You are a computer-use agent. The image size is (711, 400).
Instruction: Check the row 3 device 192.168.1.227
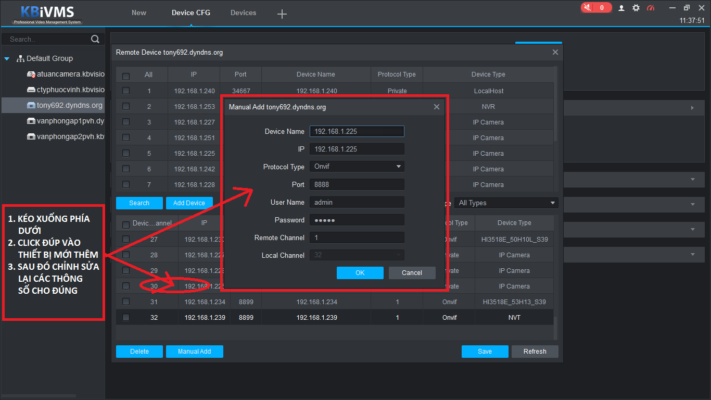(126, 122)
